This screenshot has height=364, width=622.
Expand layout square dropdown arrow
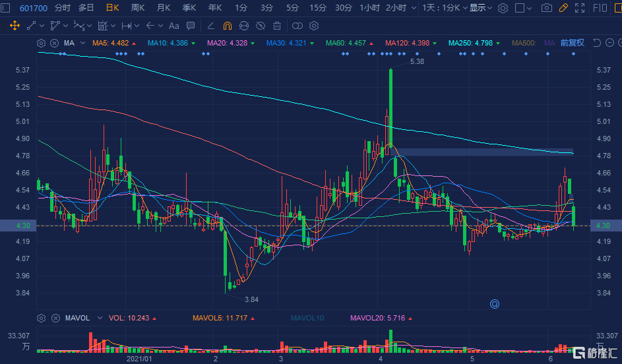tap(529, 8)
